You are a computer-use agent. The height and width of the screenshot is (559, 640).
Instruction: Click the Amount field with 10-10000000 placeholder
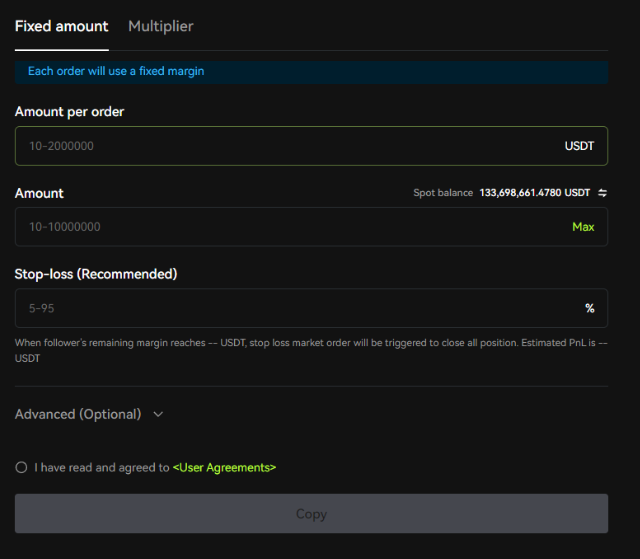[x=280, y=227]
